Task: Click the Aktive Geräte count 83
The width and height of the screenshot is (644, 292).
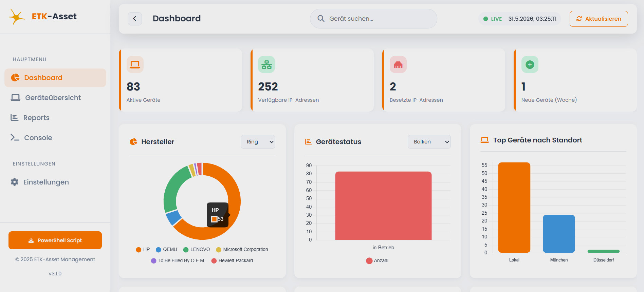Action: click(x=133, y=87)
